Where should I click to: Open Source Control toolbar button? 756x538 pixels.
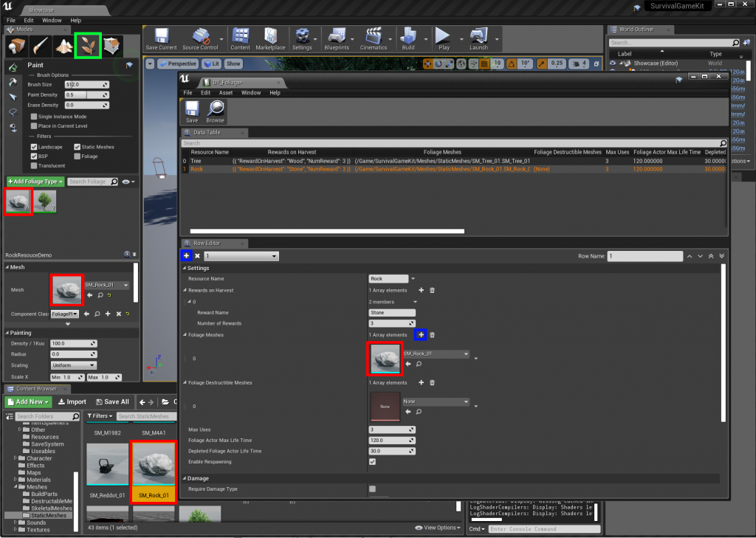coord(200,40)
